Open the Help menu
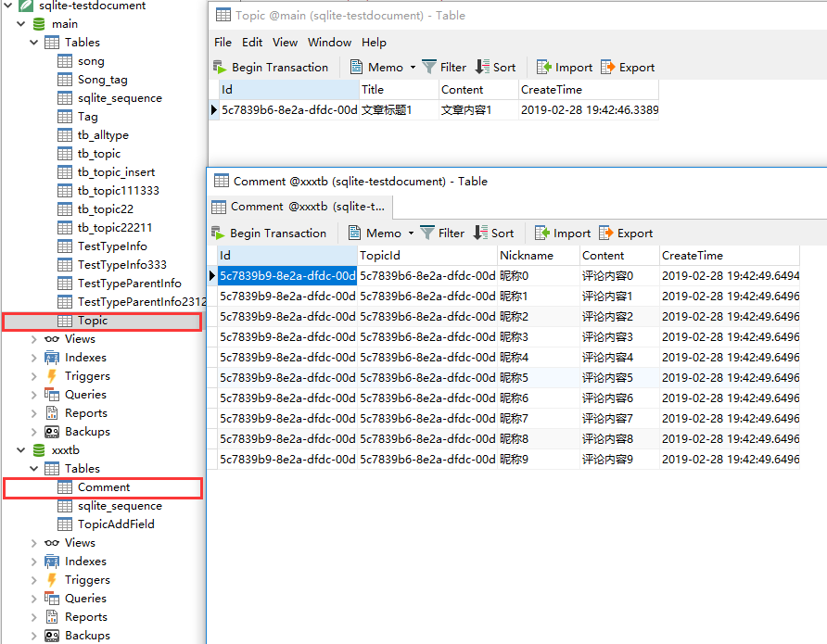The width and height of the screenshot is (827, 644). point(374,42)
